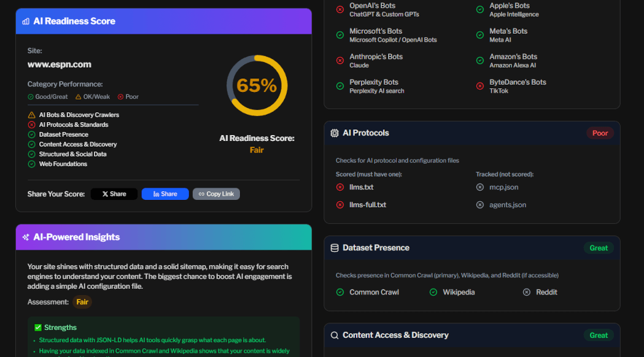Toggle the crossed icon next to Reddit
The height and width of the screenshot is (357, 644).
pos(526,292)
